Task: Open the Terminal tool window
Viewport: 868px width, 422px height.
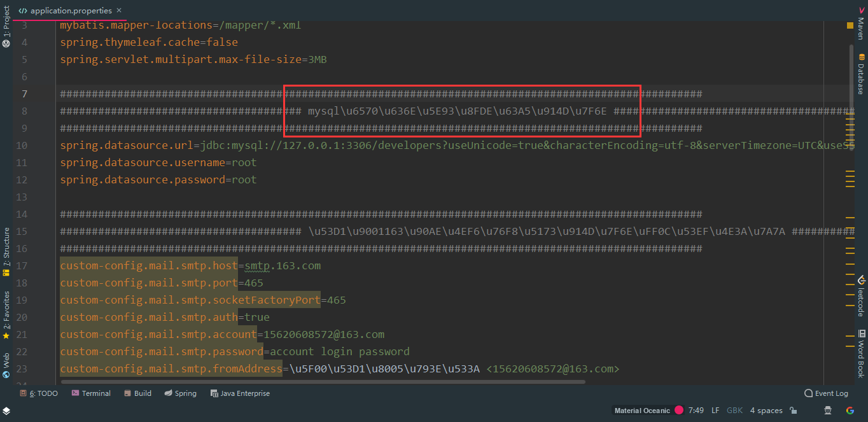Action: pyautogui.click(x=92, y=393)
